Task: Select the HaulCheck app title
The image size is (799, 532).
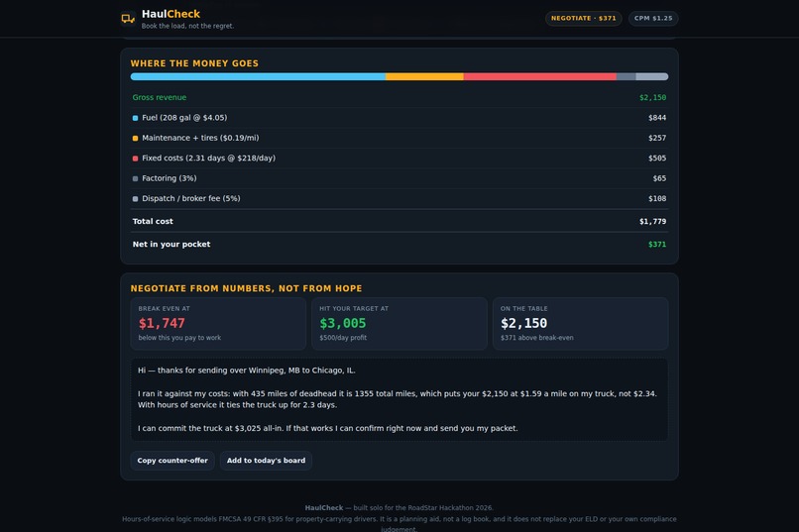Action: (171, 14)
